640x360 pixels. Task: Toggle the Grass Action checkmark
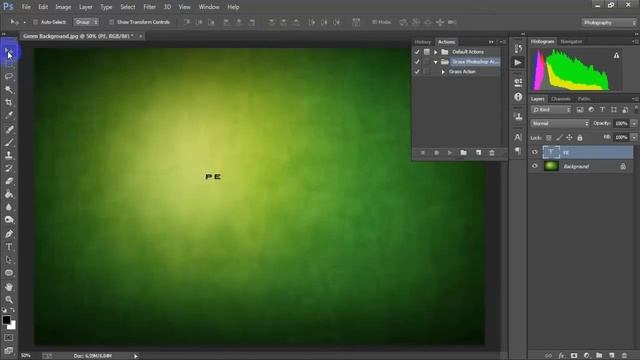coord(417,71)
